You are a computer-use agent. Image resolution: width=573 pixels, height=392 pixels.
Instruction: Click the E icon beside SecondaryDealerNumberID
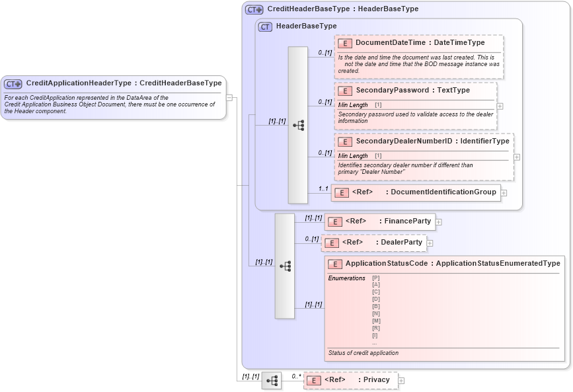click(344, 141)
